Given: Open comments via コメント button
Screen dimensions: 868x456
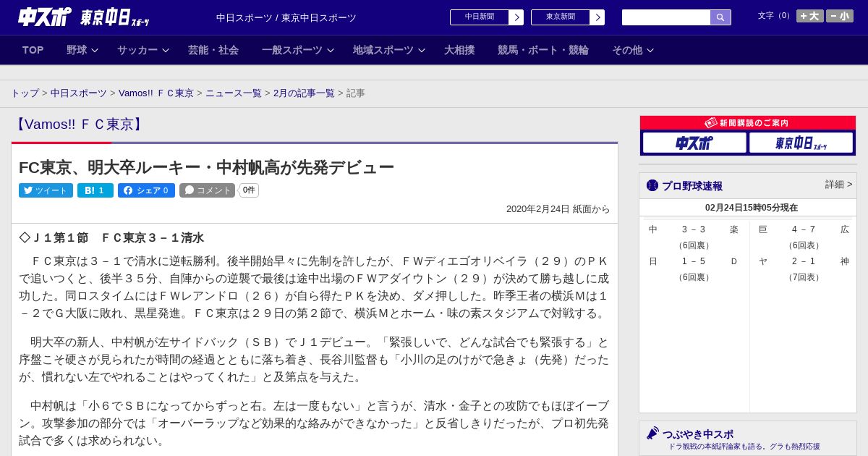Looking at the screenshot, I should (x=207, y=190).
